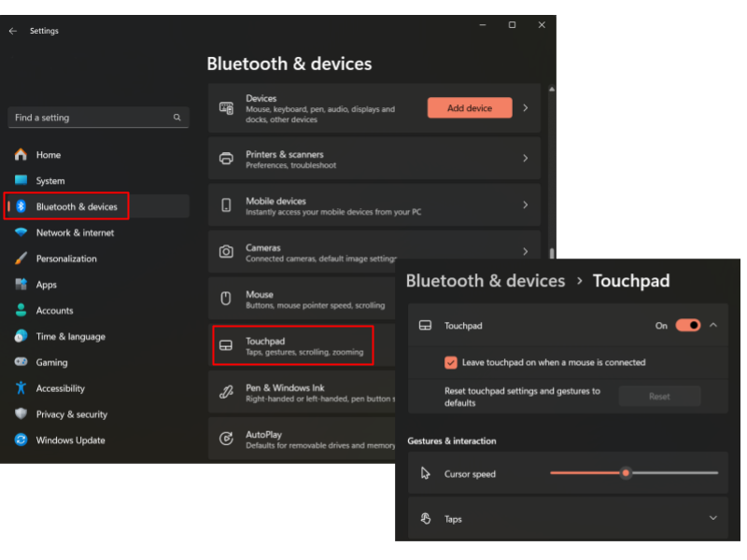Open Privacy & security section

coord(98,414)
